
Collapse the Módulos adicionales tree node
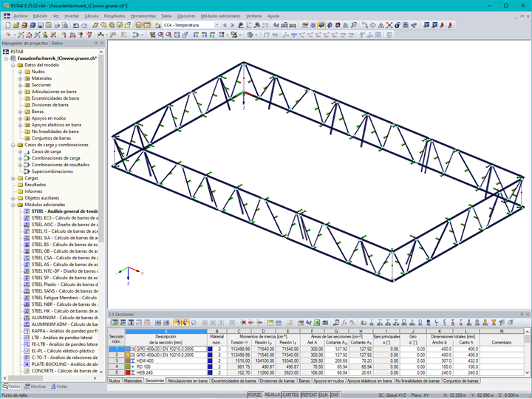[13, 205]
